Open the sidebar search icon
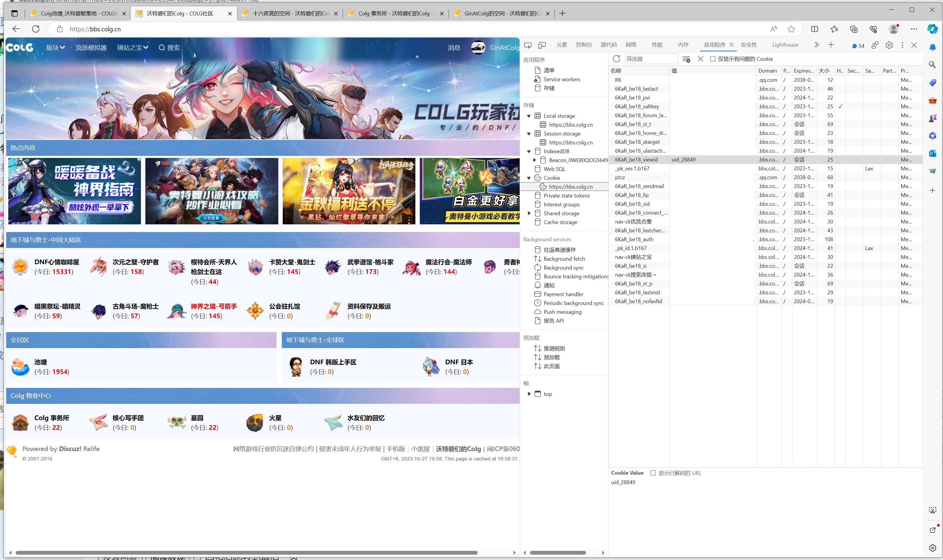943x560 pixels. click(932, 65)
